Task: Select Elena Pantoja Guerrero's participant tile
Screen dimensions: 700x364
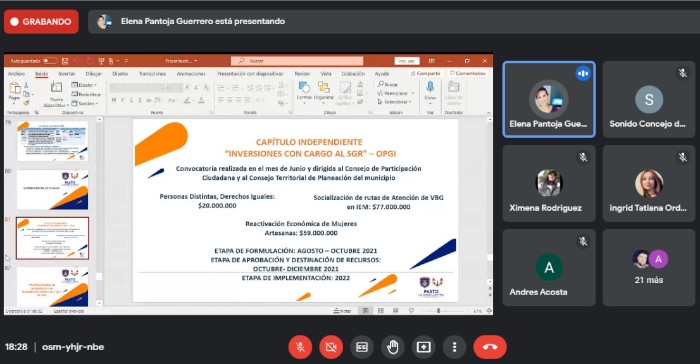Action: pos(549,99)
